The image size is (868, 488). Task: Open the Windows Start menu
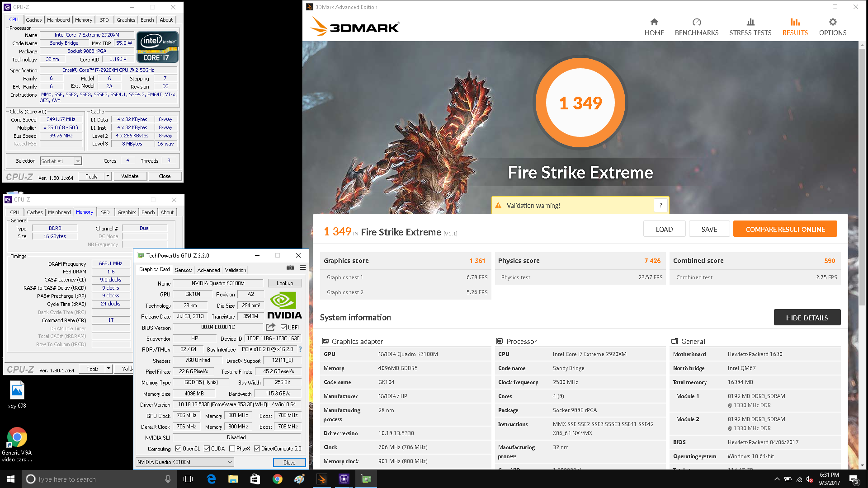click(11, 479)
